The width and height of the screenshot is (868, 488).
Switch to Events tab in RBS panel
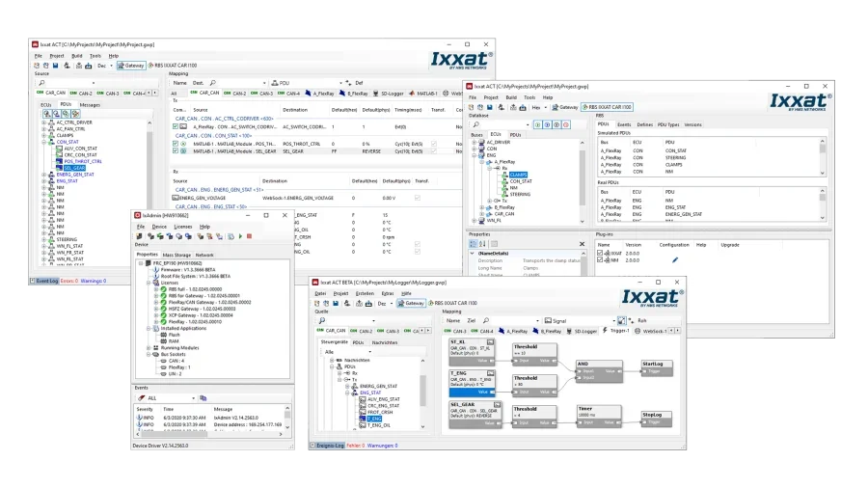coord(624,125)
